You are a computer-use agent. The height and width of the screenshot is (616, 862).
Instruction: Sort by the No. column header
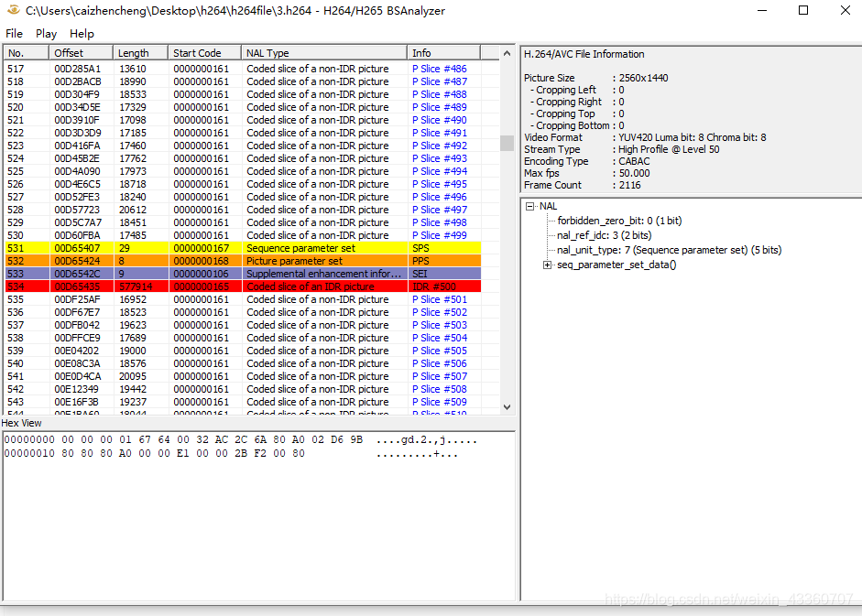click(x=27, y=53)
